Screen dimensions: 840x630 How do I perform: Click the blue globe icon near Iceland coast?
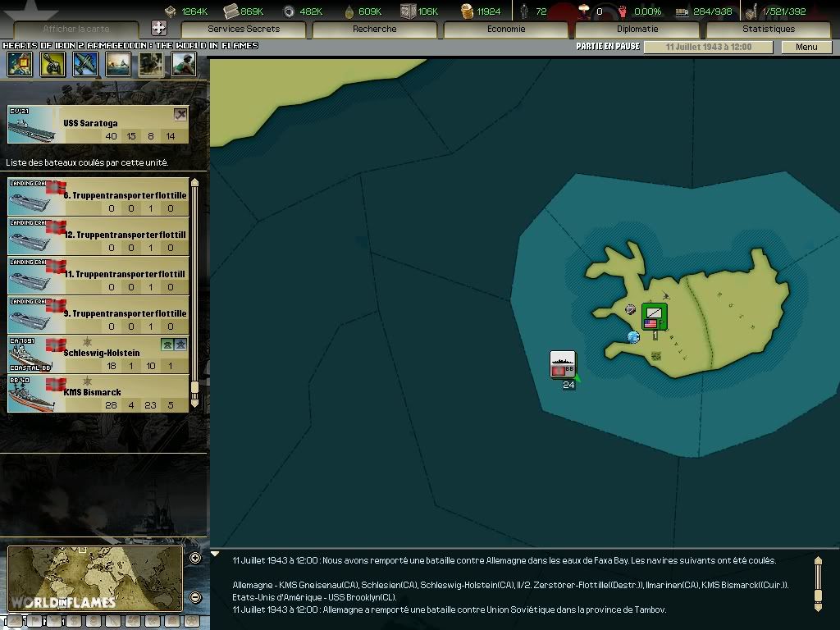633,337
